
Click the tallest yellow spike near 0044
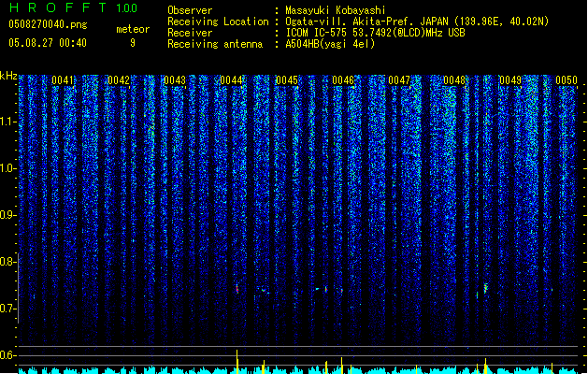coord(237,361)
